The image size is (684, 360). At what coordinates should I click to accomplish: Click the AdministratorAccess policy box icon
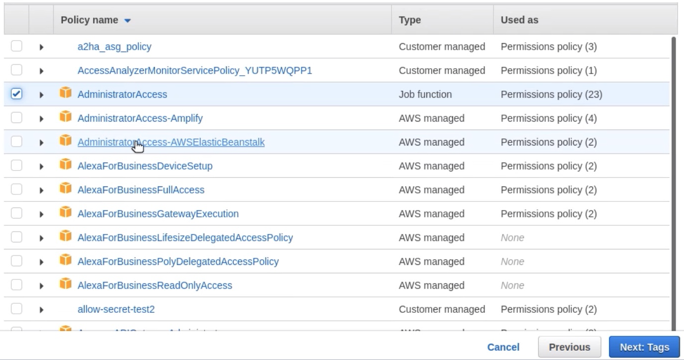click(x=65, y=93)
